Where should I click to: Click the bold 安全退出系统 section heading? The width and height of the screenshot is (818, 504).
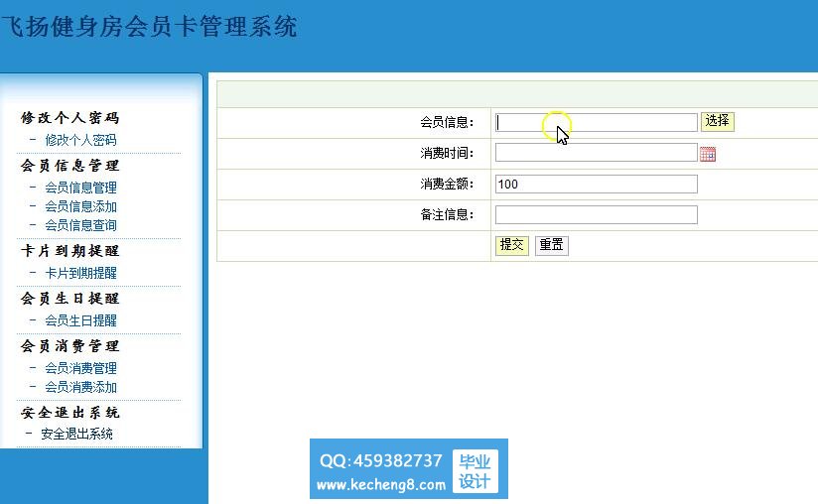pos(69,413)
